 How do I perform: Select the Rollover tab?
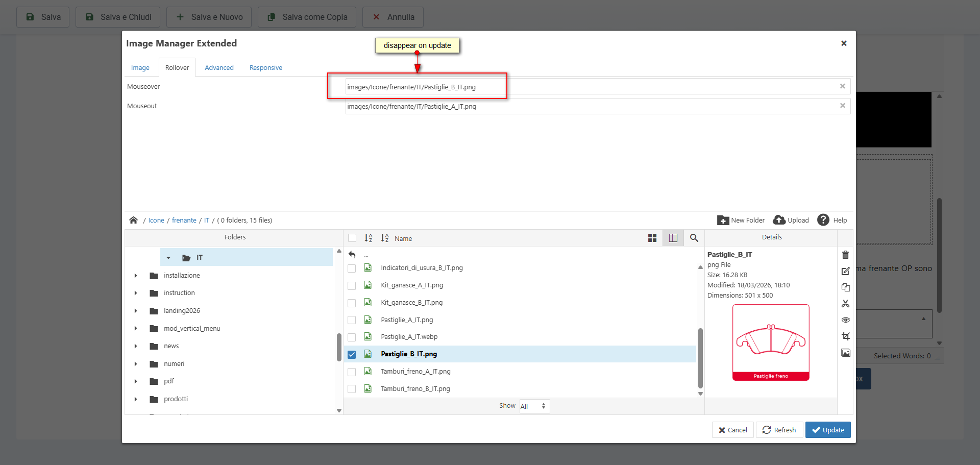coord(177,67)
